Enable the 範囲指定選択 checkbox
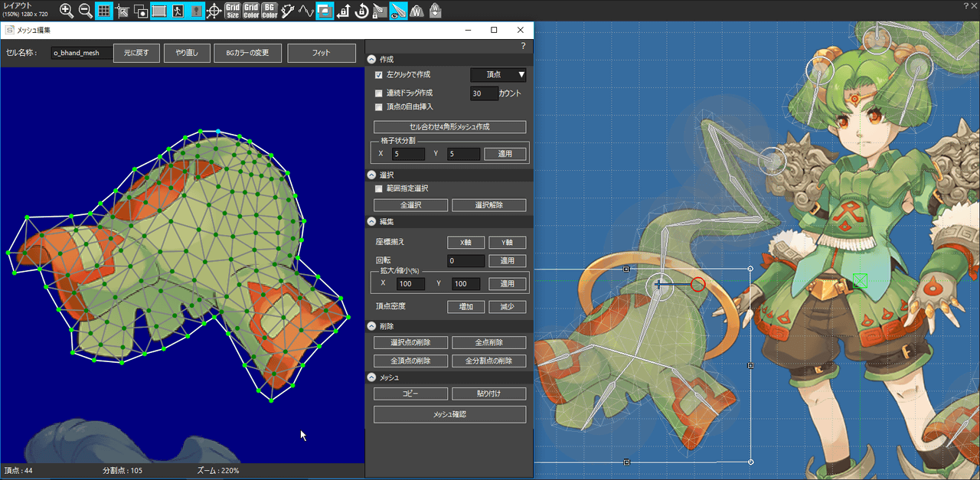 point(378,188)
